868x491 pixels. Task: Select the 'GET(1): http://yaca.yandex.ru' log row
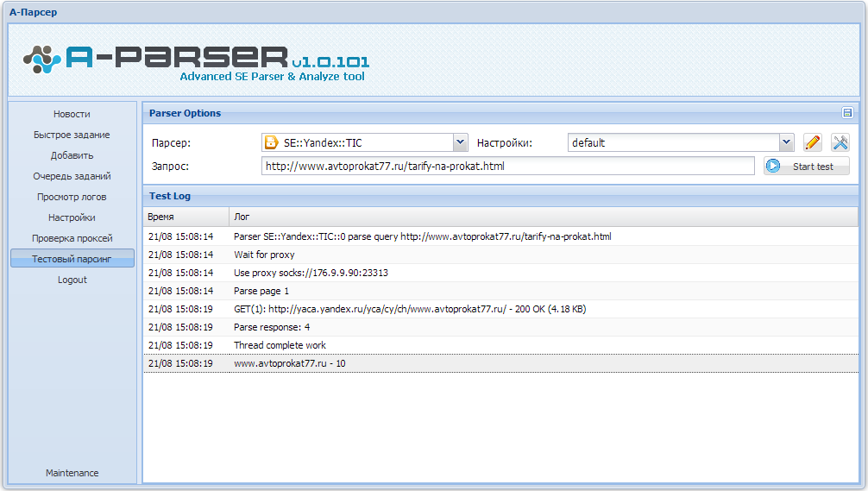click(x=501, y=309)
